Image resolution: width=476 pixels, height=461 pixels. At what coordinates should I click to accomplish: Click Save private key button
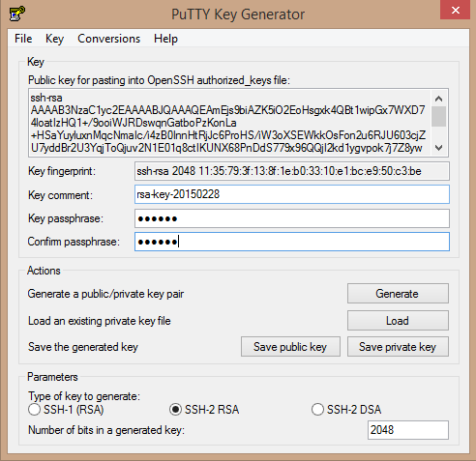(x=398, y=347)
